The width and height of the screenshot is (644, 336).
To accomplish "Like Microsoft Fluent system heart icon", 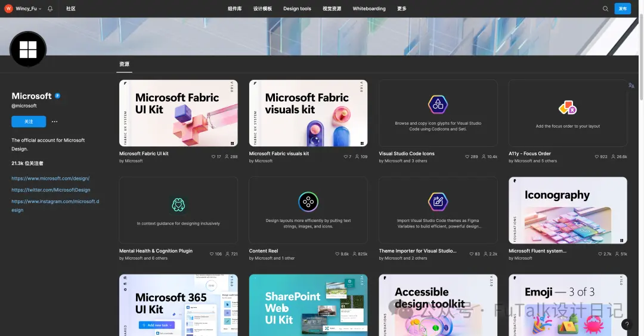I will [x=600, y=254].
